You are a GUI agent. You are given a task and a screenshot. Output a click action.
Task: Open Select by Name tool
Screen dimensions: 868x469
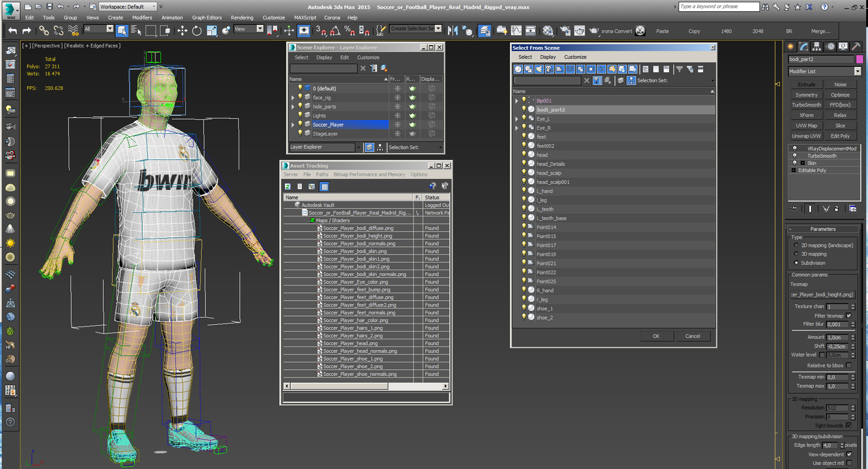[x=136, y=30]
